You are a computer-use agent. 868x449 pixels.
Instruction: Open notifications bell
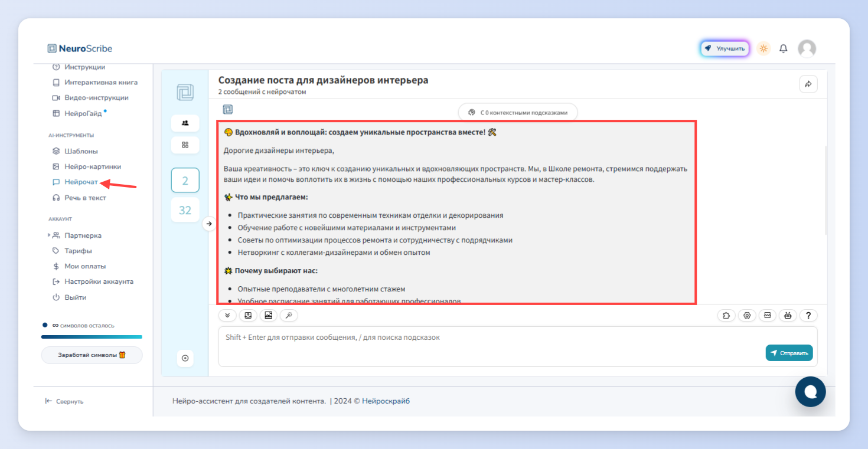pyautogui.click(x=784, y=48)
